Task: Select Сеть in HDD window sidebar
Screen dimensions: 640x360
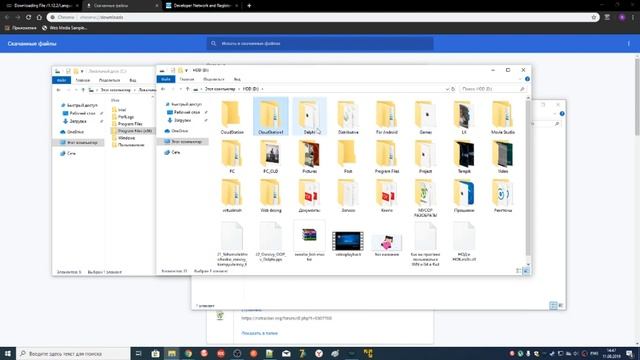Action: 172,152
